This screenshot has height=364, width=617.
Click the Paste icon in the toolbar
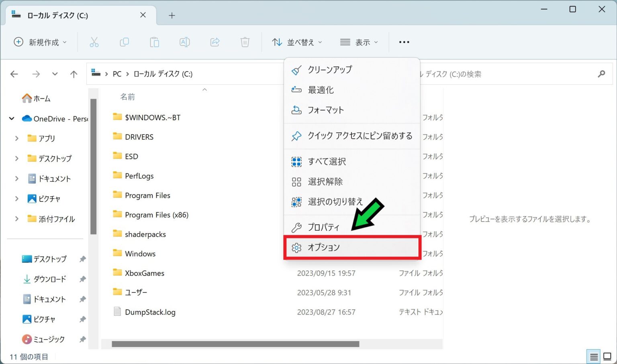coord(154,42)
